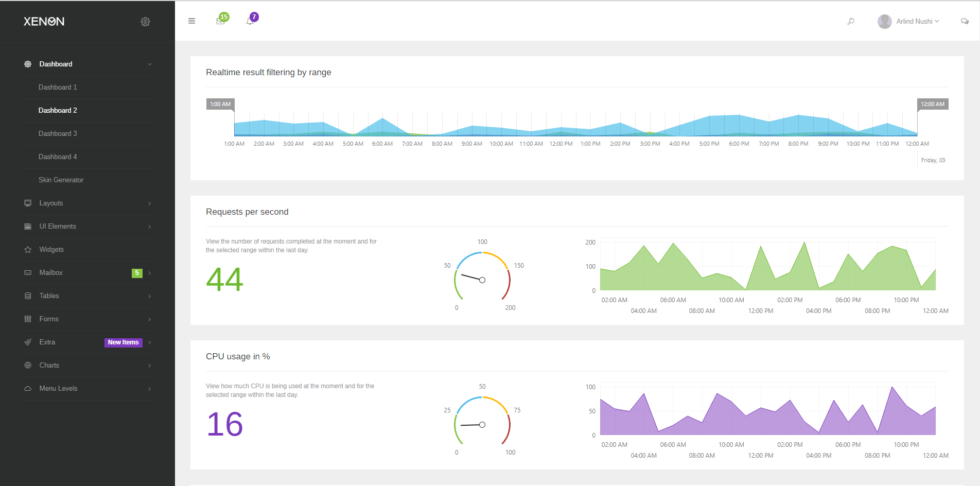
Task: Collapse the Dashboard menu section
Action: (150, 64)
